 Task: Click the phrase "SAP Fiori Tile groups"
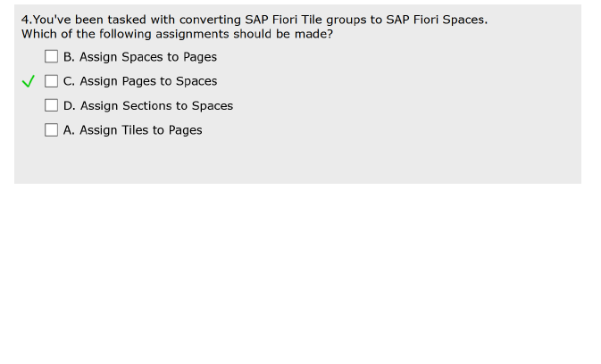[x=300, y=19]
